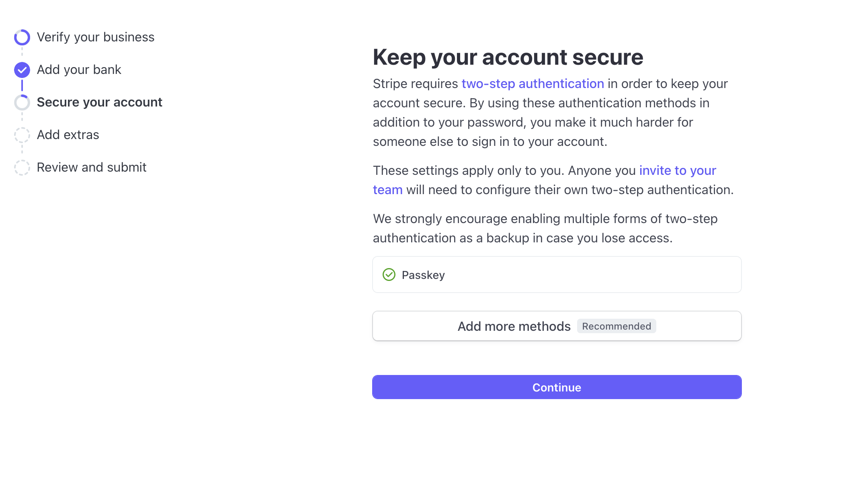Click the word team in purple link text
Viewport: 852px width, 504px height.
point(387,190)
